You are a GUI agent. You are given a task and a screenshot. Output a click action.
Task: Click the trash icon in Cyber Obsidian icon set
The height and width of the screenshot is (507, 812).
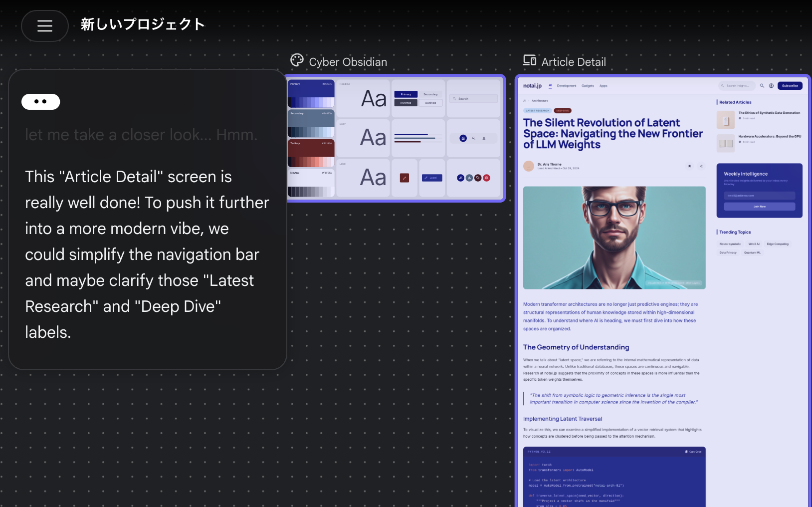point(486,178)
